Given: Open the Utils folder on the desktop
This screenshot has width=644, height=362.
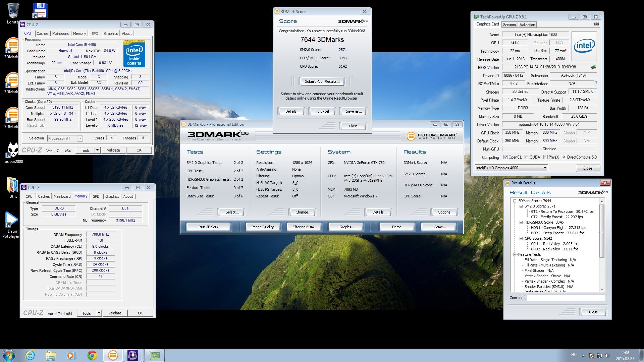Looking at the screenshot, I should pyautogui.click(x=13, y=188).
